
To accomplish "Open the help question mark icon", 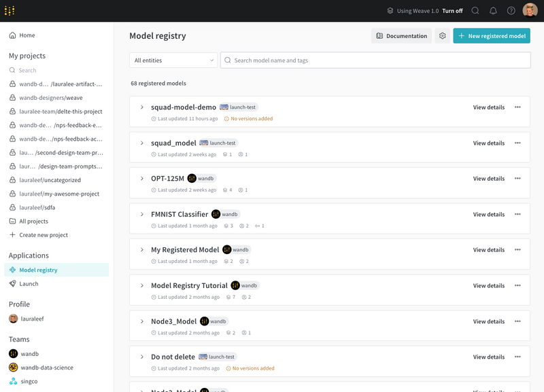I will tap(511, 11).
